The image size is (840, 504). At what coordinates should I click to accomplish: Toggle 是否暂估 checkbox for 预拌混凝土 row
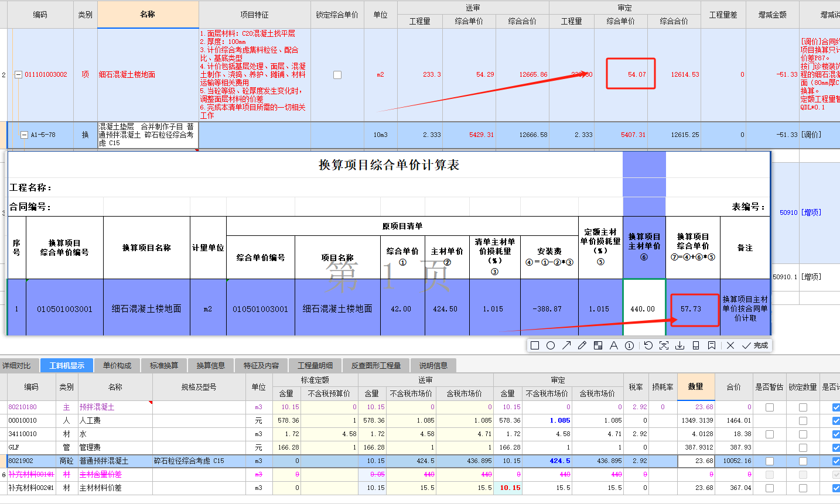pos(770,407)
